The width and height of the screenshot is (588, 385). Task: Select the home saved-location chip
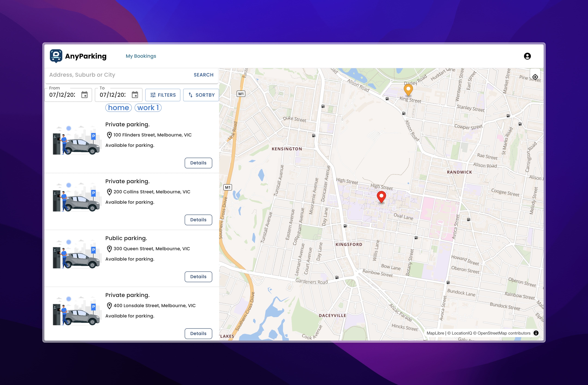click(119, 108)
